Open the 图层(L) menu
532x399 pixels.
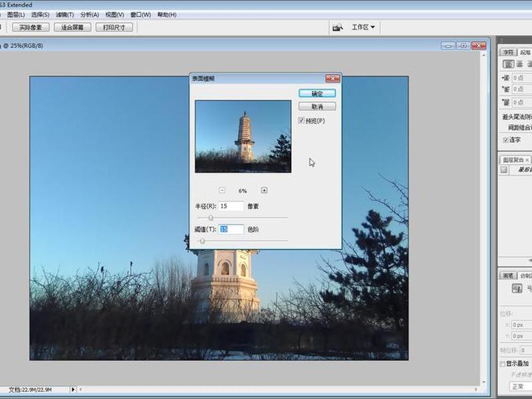point(16,15)
